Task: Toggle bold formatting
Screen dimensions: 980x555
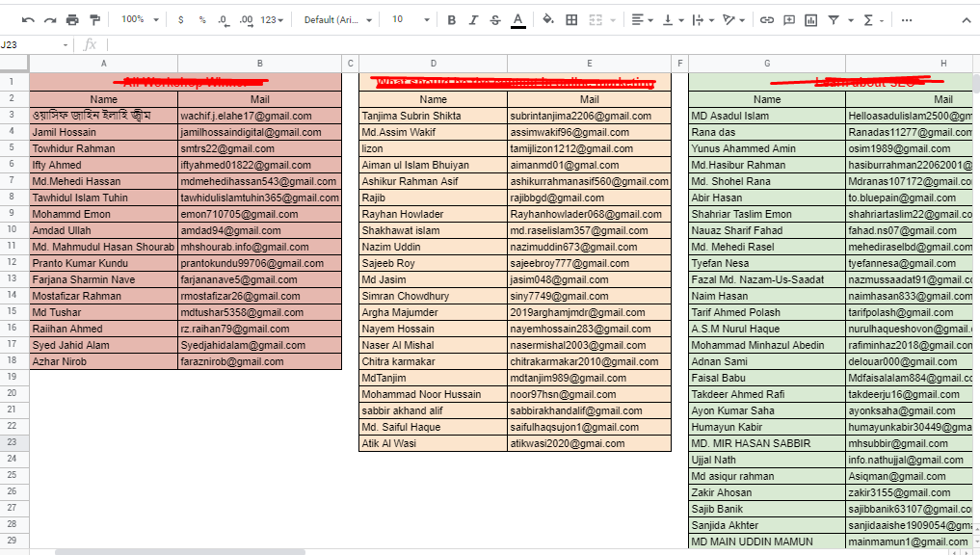Action: (451, 20)
